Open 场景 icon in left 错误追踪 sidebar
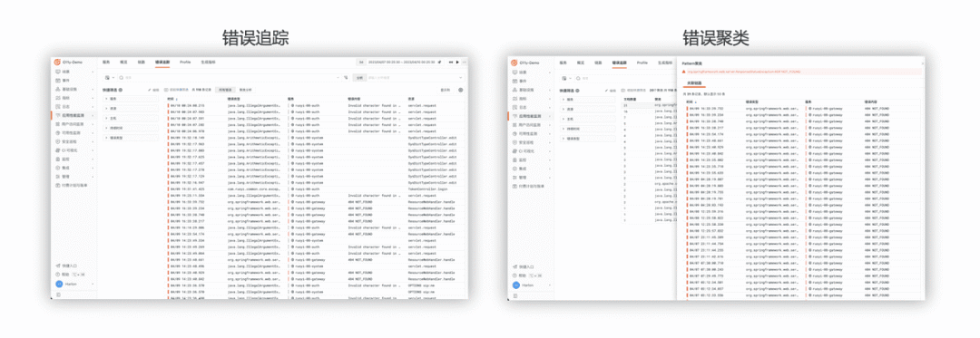980x338 pixels. [57, 72]
